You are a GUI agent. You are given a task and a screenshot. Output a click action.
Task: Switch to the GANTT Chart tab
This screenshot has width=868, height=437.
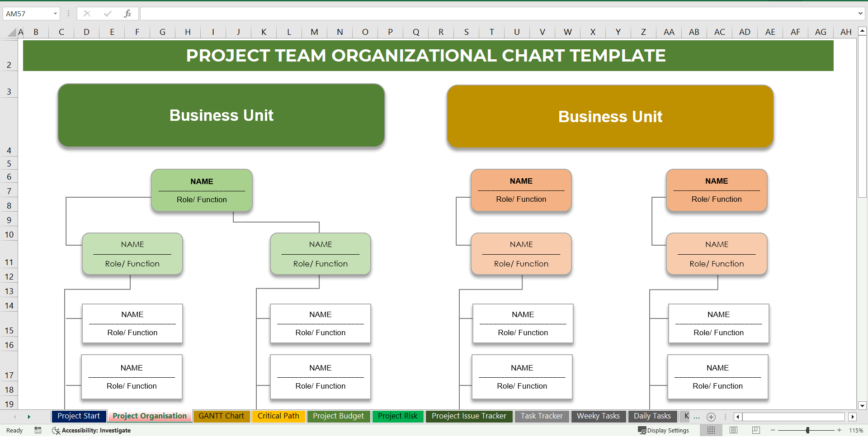[x=222, y=416]
